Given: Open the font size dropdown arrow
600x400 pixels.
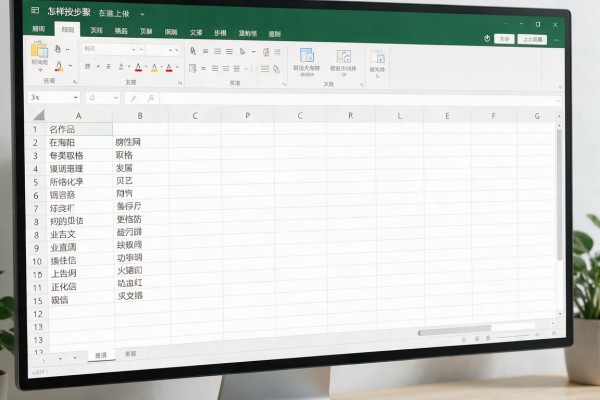Looking at the screenshot, I should pos(170,50).
